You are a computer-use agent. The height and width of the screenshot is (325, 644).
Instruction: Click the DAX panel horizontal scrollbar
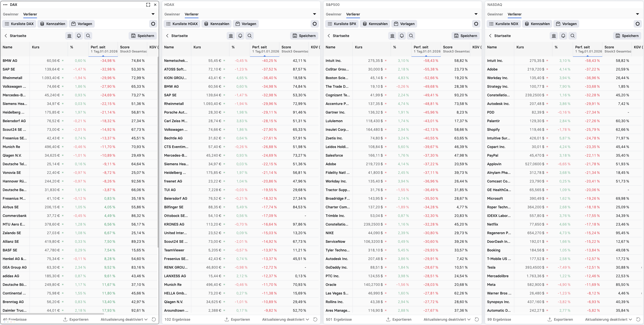click(x=52, y=313)
